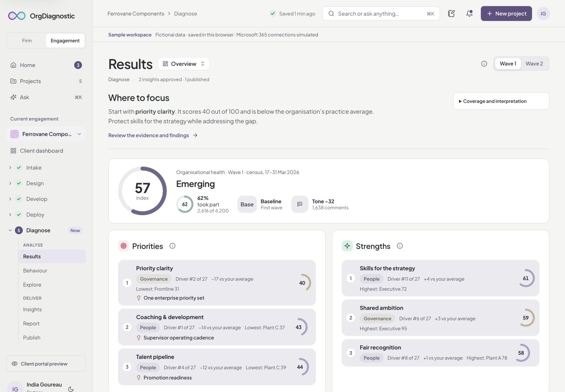
Task: Select Wave 2
Action: tap(534, 64)
